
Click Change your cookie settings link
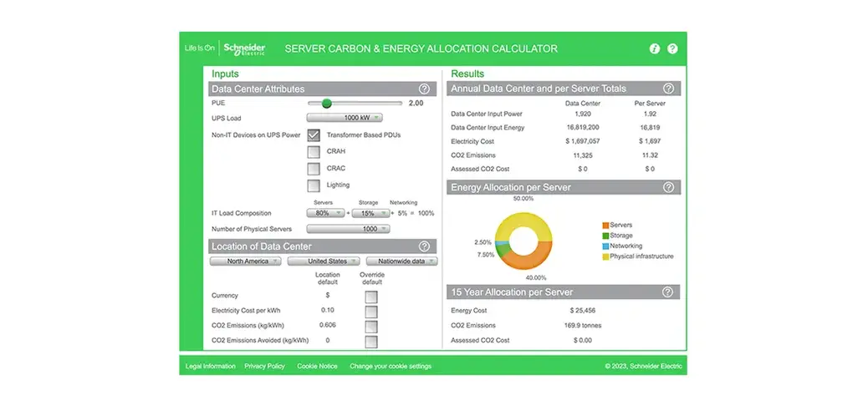[391, 366]
